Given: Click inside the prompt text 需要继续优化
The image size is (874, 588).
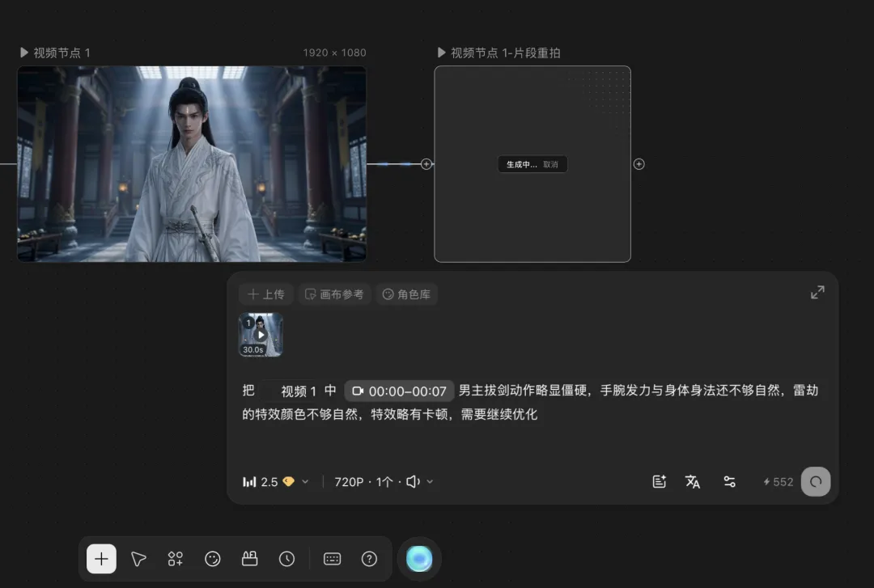Looking at the screenshot, I should coord(499,414).
